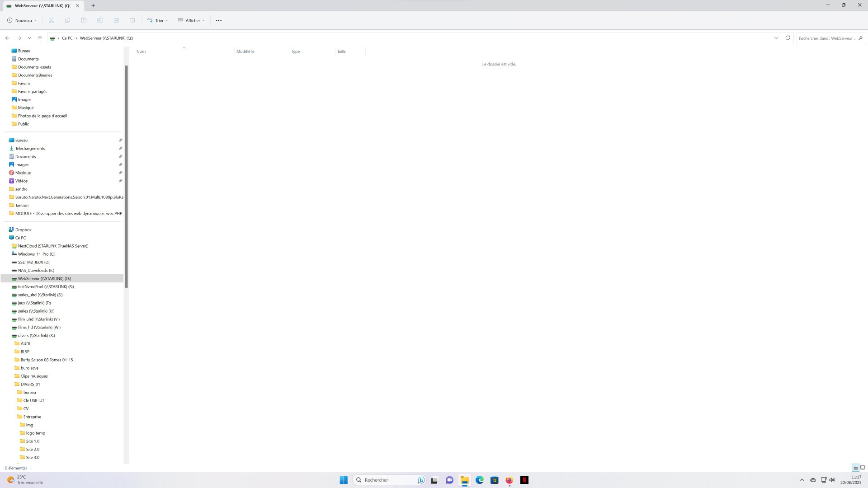Open Firefox from the taskbar
This screenshot has height=488, width=868.
(x=509, y=480)
